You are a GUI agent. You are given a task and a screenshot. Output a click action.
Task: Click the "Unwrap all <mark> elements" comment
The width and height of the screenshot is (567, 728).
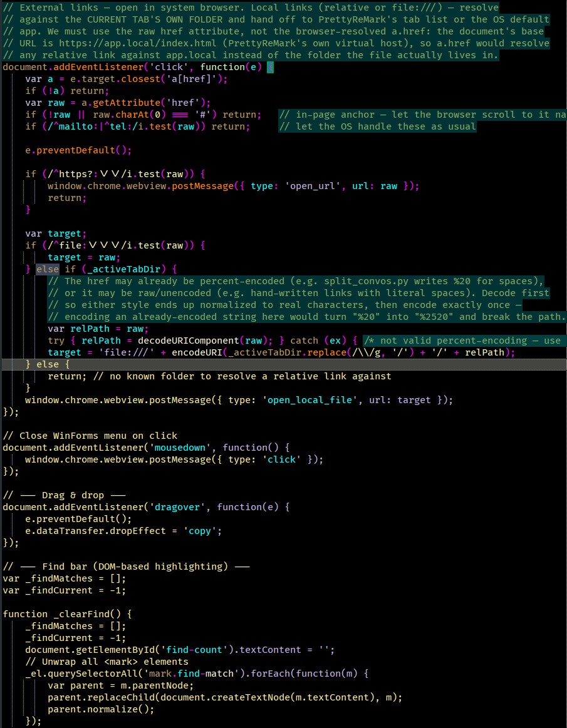[x=107, y=662]
